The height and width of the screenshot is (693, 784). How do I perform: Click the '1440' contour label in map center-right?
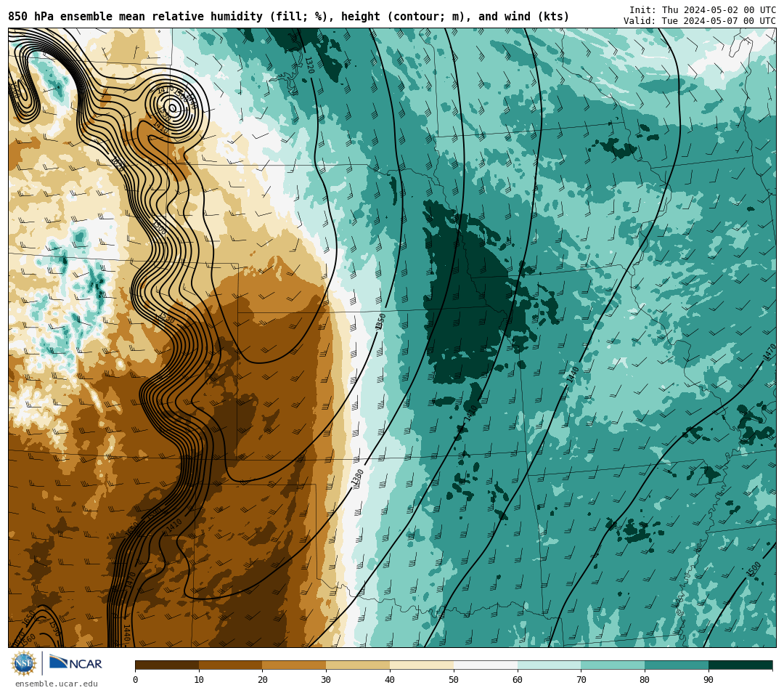click(x=573, y=374)
